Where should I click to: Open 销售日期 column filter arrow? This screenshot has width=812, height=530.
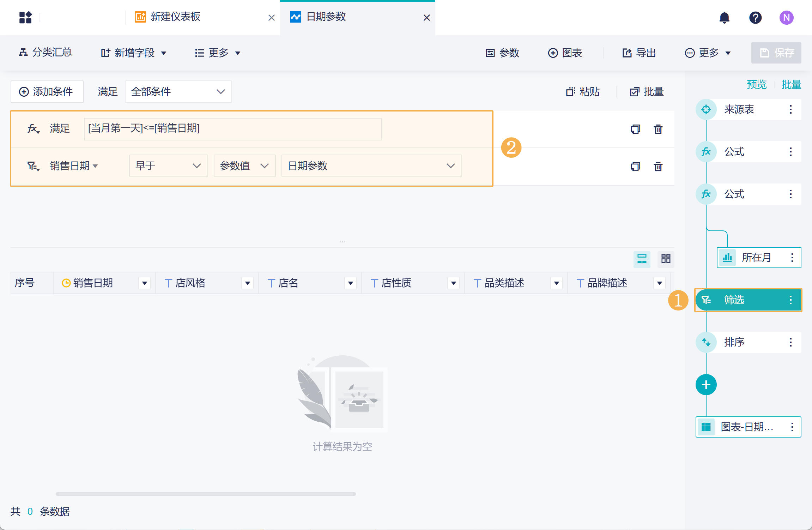[144, 283]
